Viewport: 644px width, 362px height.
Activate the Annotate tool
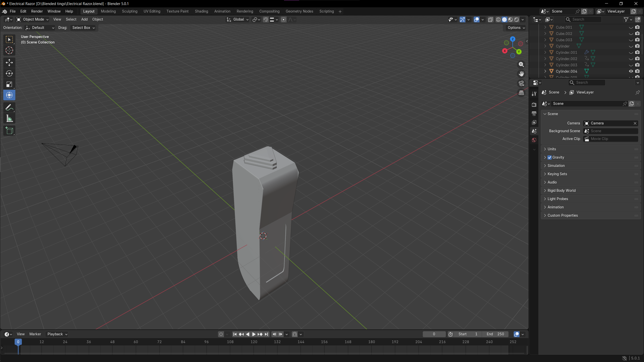[9, 108]
